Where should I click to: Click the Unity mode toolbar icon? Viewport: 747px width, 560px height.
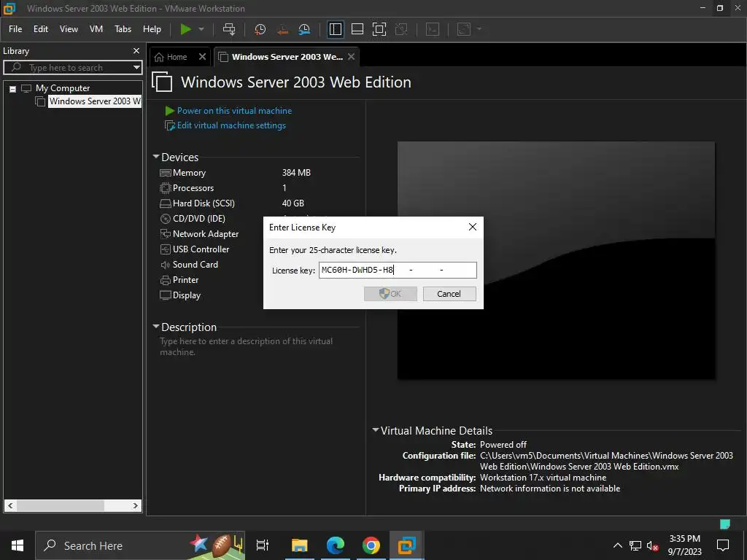pos(401,29)
